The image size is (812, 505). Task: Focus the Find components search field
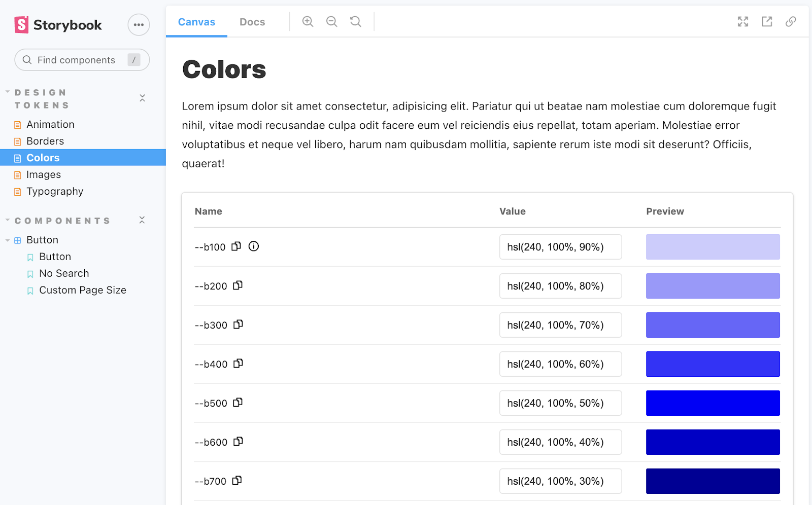click(82, 60)
